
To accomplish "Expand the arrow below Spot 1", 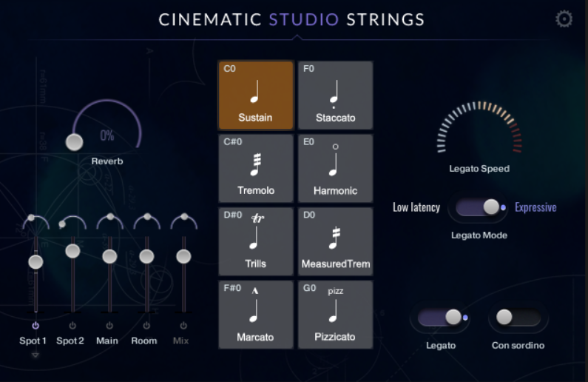I will pyautogui.click(x=36, y=355).
